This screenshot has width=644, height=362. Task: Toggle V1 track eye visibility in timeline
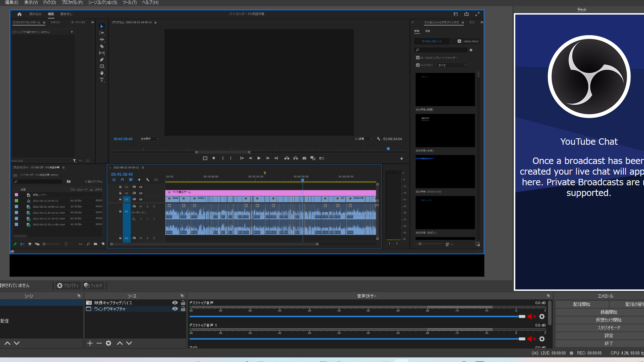141,199
